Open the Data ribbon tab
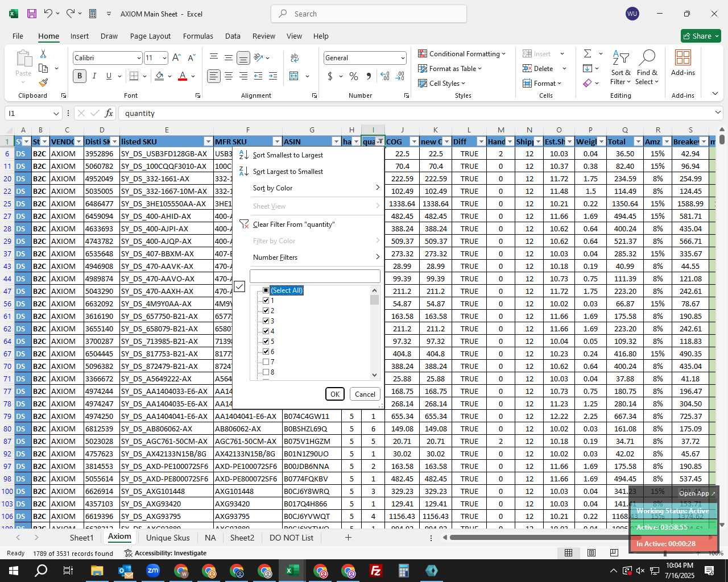The width and height of the screenshot is (728, 582). pos(233,36)
